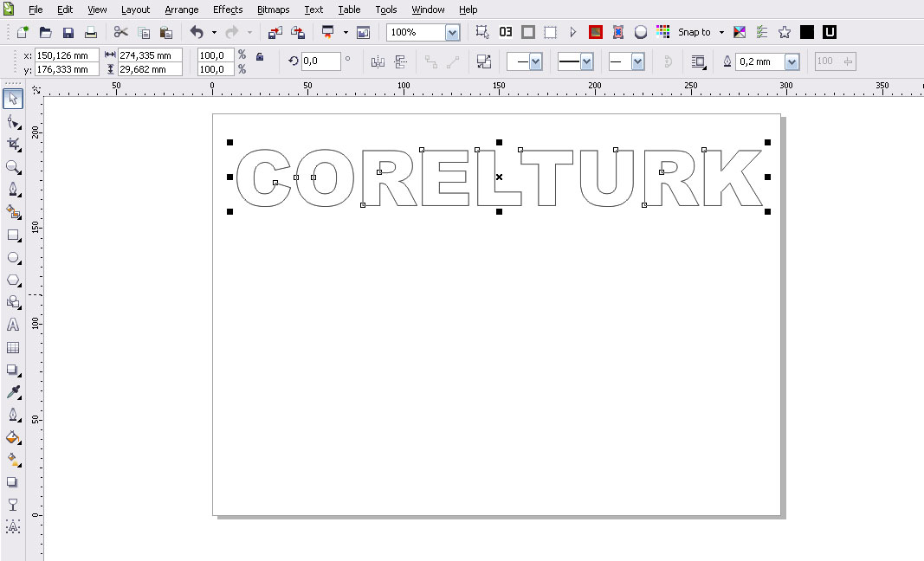Select the Outline pen tool in toolbox

[x=13, y=415]
